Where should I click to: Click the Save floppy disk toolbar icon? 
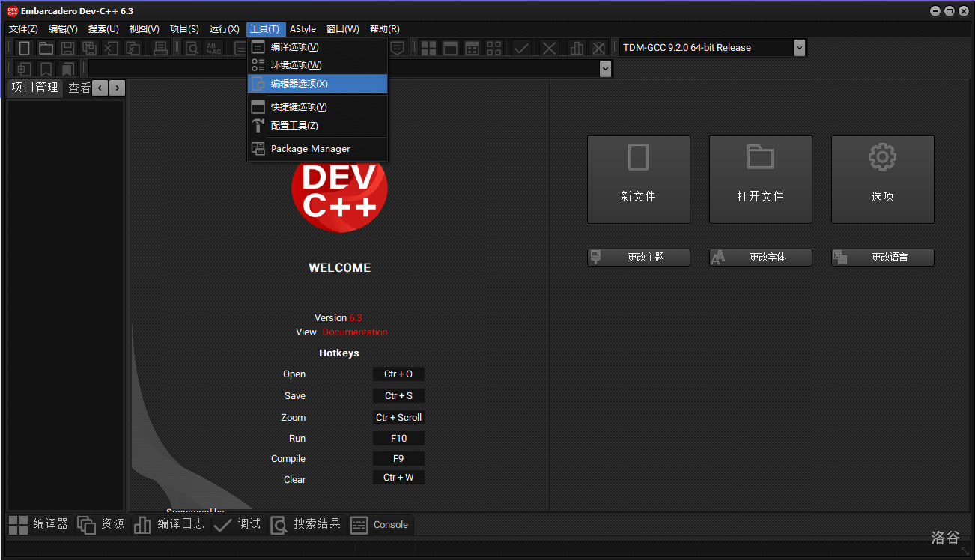(68, 48)
